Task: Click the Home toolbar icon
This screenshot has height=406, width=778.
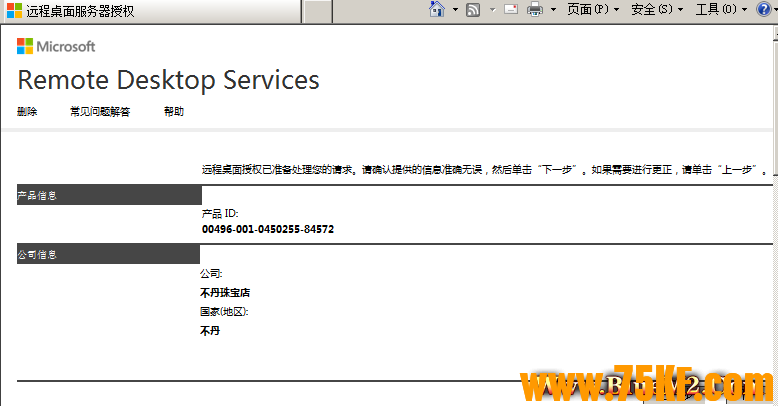Action: point(437,9)
